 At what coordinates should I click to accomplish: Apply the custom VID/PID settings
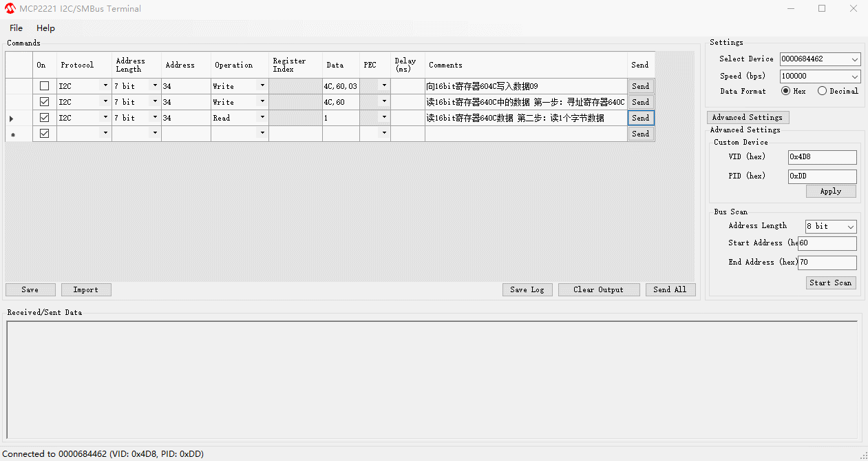pyautogui.click(x=831, y=192)
